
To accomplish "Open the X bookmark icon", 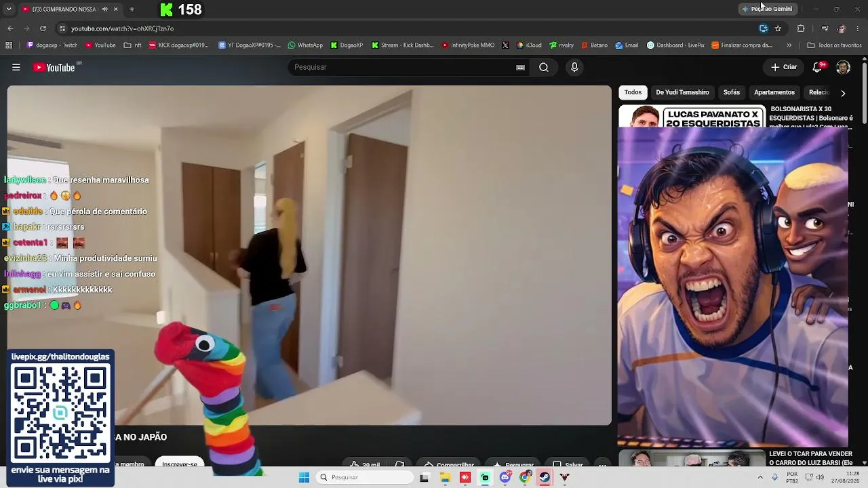I will 505,45.
